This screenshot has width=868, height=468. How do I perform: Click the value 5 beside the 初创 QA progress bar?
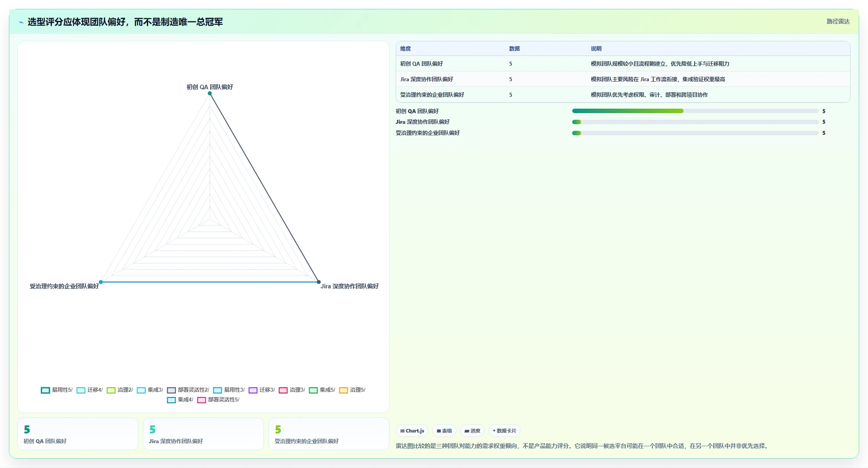point(824,111)
